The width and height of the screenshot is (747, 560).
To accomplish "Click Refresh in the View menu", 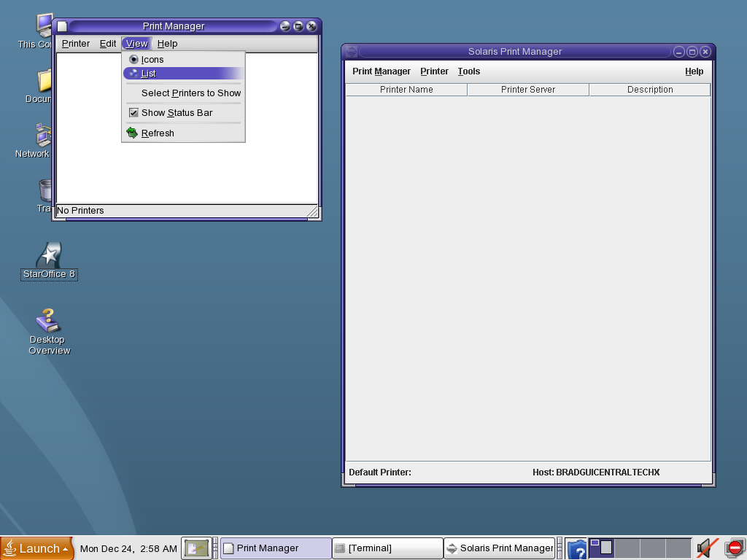I will [183, 133].
